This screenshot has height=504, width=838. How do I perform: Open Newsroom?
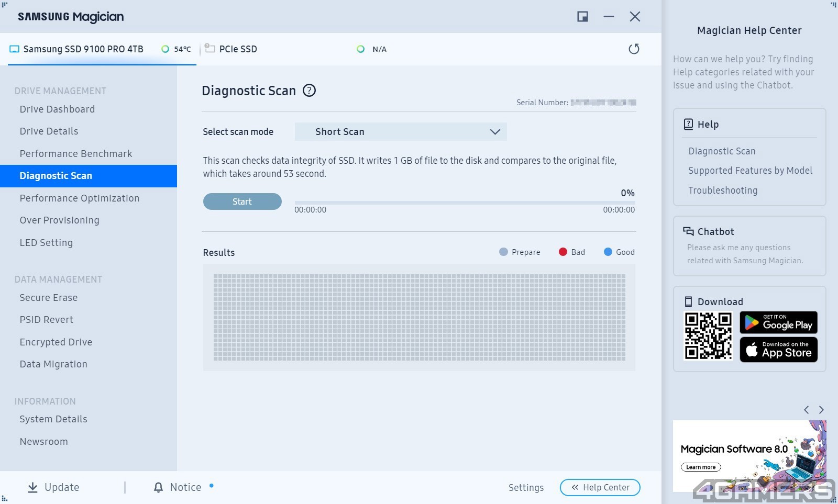point(44,441)
